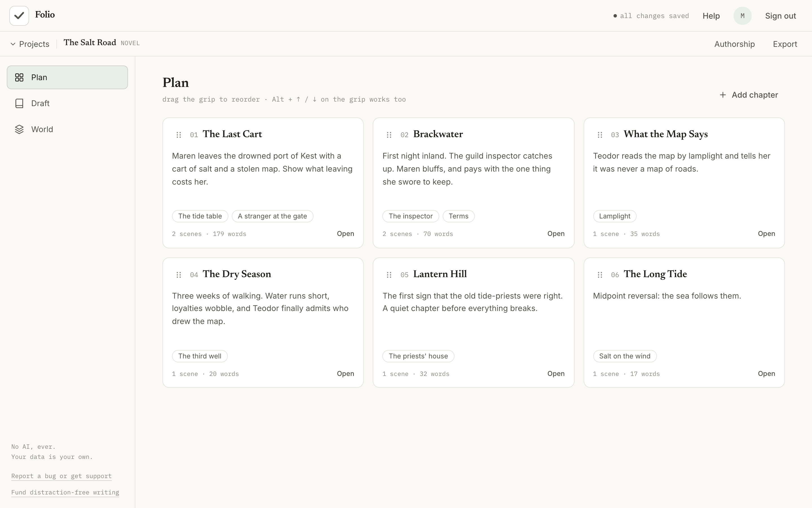Viewport: 812px width, 508px height.
Task: Click the plus icon beside Add chapter
Action: pos(723,95)
